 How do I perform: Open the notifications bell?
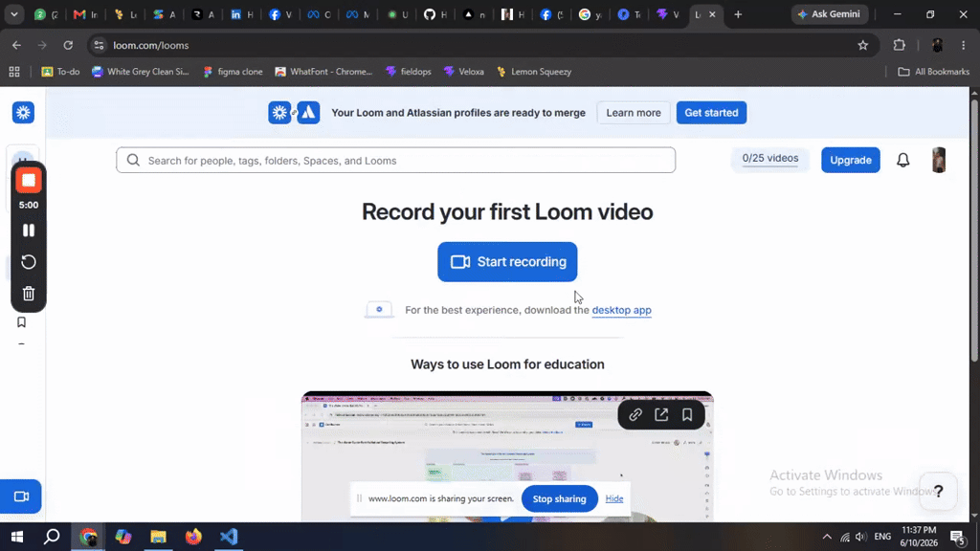click(x=903, y=160)
